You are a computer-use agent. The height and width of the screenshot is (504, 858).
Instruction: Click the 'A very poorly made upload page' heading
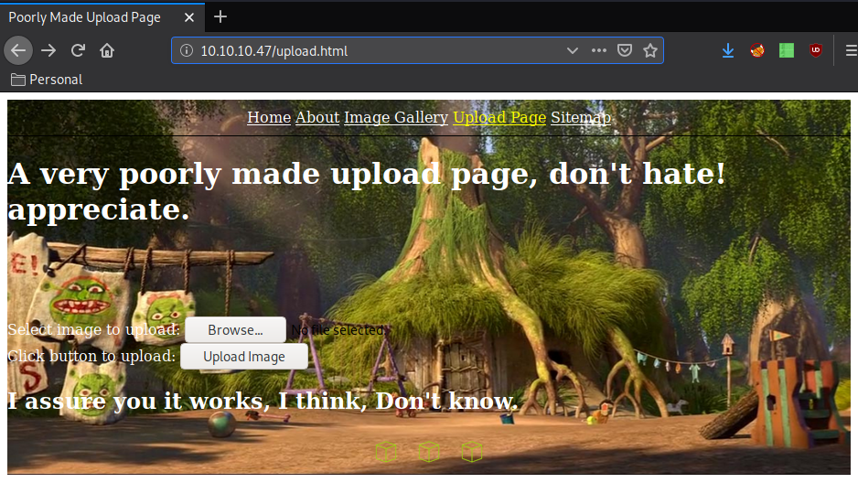click(x=367, y=191)
